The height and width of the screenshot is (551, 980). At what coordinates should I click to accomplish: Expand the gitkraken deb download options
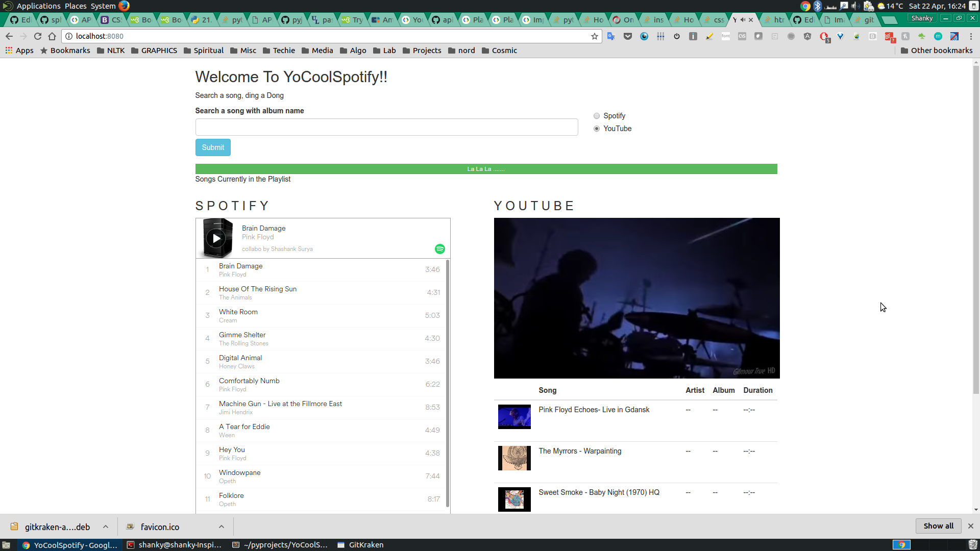point(106,527)
